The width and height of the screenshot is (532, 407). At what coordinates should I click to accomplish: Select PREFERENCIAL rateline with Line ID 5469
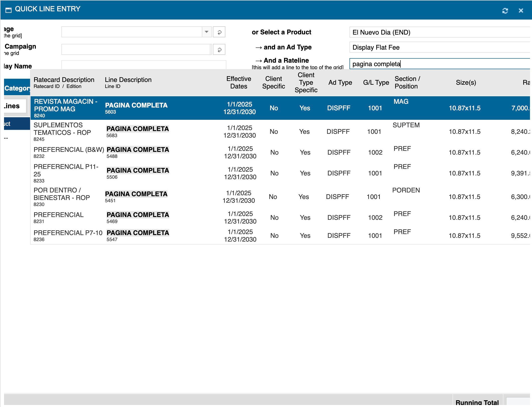(x=137, y=217)
